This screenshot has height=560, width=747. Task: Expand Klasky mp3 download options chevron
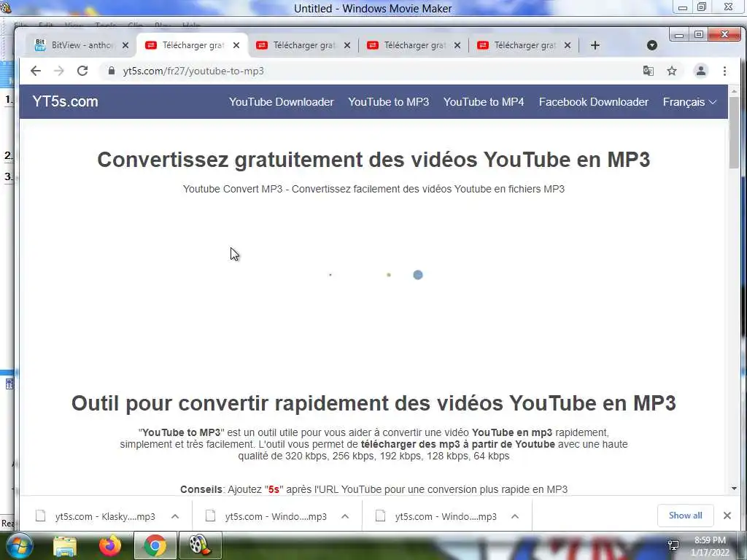pos(175,516)
